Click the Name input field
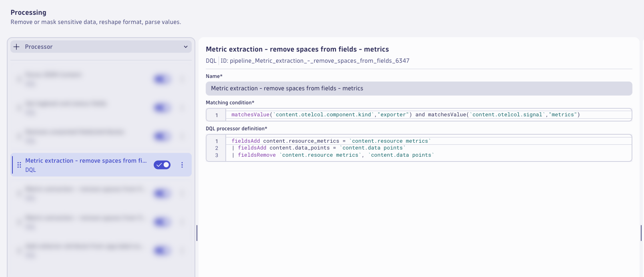This screenshot has width=644, height=277. (x=419, y=88)
